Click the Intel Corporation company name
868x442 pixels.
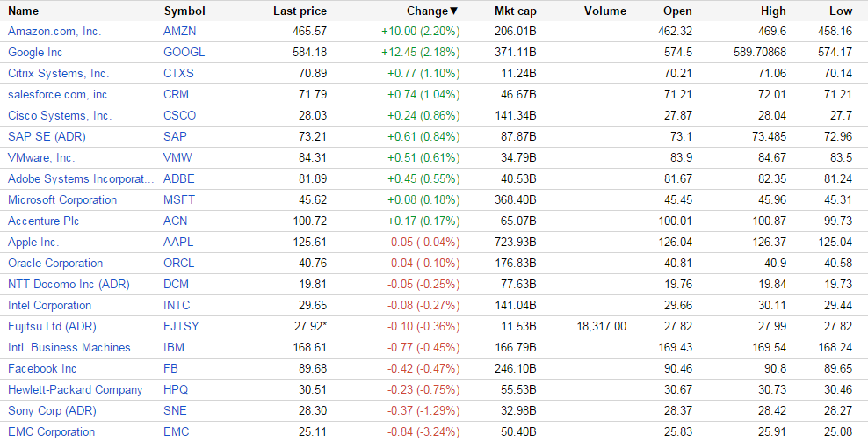(49, 305)
